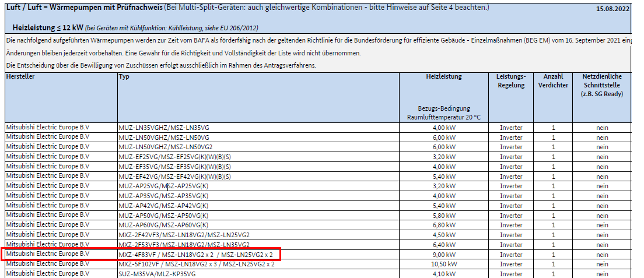Click 5,40 kW in the MUZ-AP42VG row

tap(444, 206)
